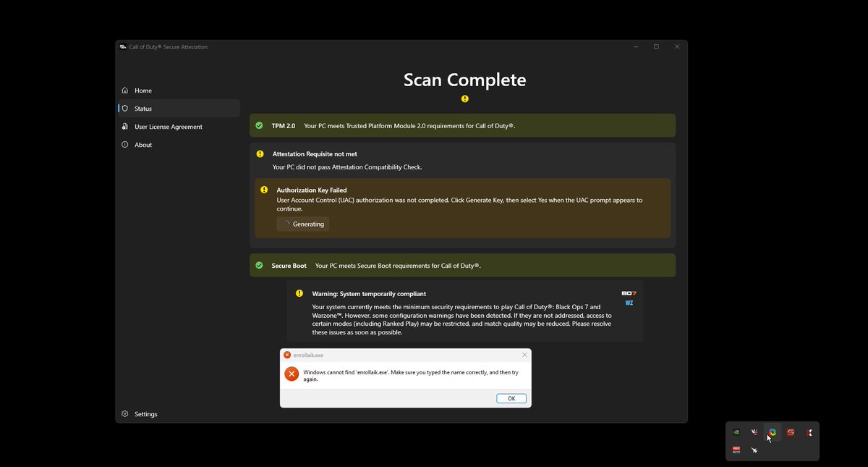
Task: Click OK in the enrollaik.exe error dialog
Action: click(x=511, y=398)
